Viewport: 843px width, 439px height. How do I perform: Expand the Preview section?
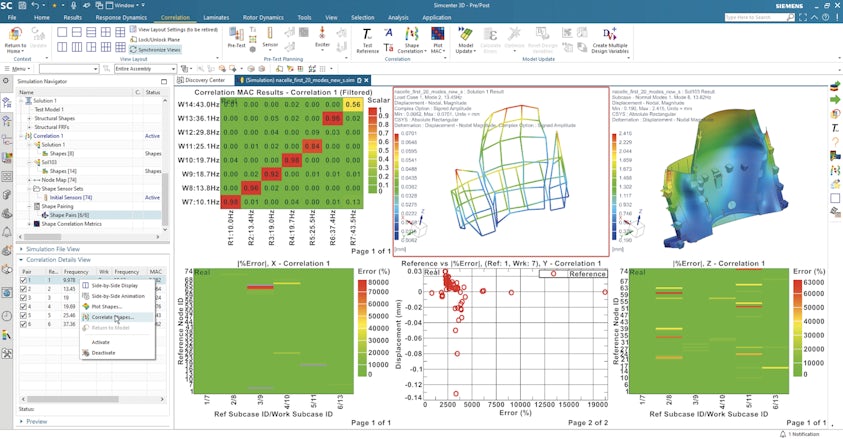coord(22,422)
